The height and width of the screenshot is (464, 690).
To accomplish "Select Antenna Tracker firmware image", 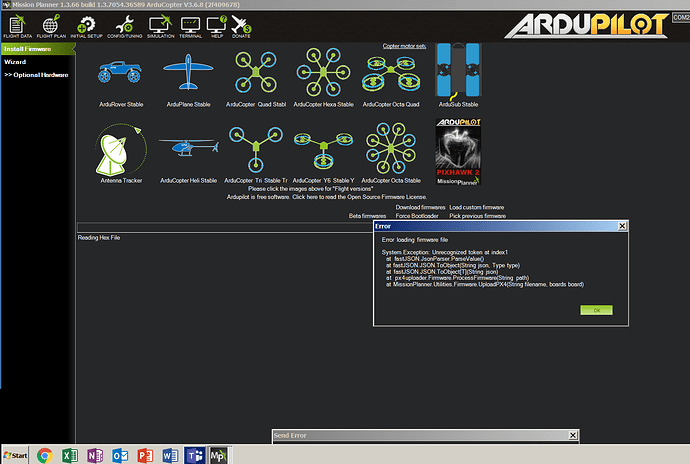I will [x=121, y=150].
